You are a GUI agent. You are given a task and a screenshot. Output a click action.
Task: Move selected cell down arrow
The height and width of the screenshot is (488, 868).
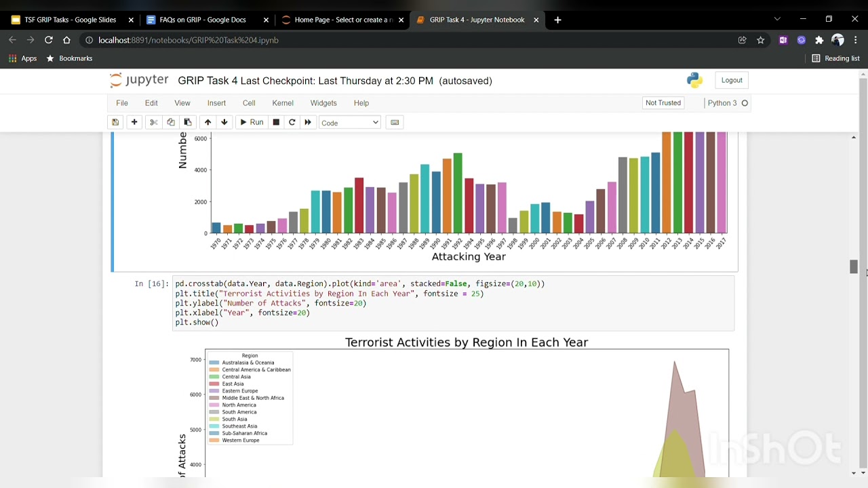click(224, 122)
